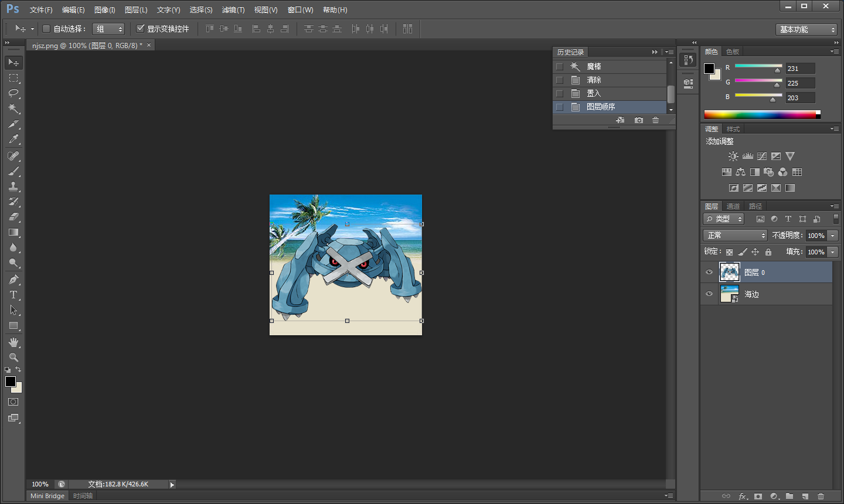The image size is (844, 504).
Task: Choose the Lasso tool
Action: [x=13, y=93]
